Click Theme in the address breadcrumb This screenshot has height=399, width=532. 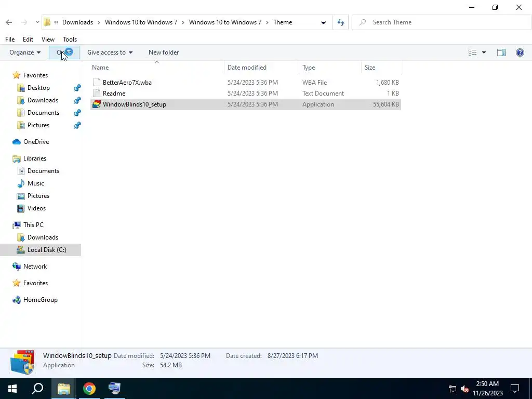(283, 22)
